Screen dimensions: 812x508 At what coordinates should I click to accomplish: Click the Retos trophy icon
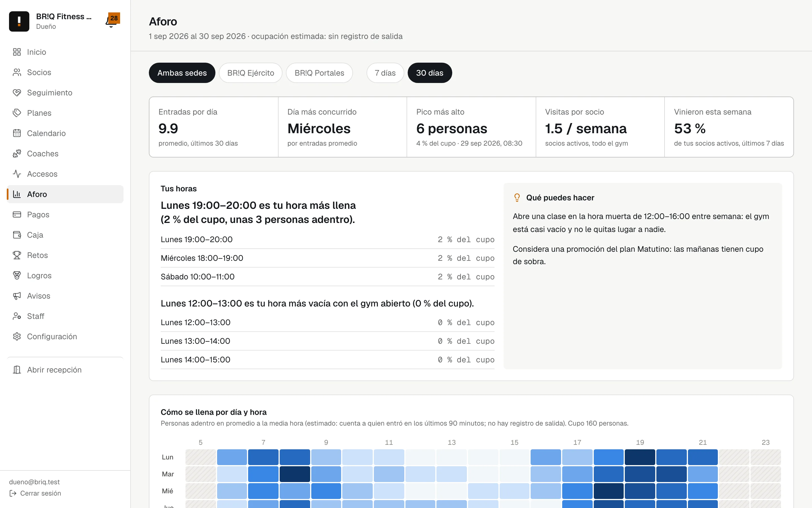tap(17, 255)
